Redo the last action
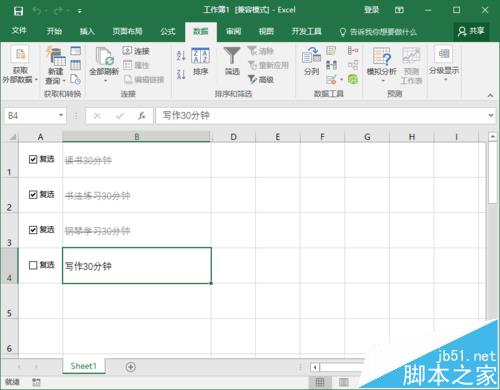 point(58,11)
